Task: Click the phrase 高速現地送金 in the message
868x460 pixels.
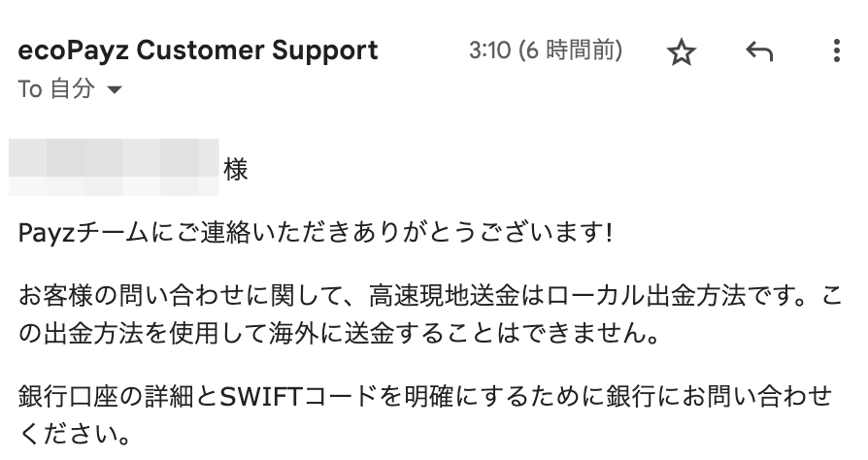Action: tap(445, 296)
